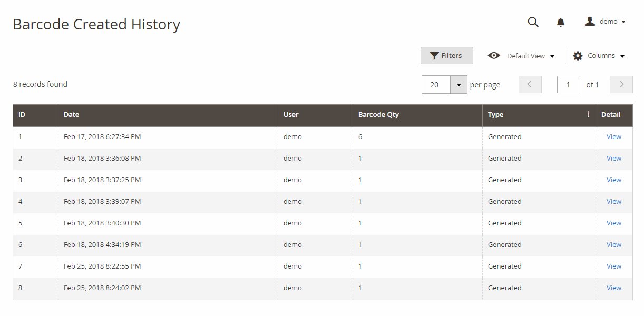View details for record ID 3
Screen dimensions: 644x316
pos(614,180)
